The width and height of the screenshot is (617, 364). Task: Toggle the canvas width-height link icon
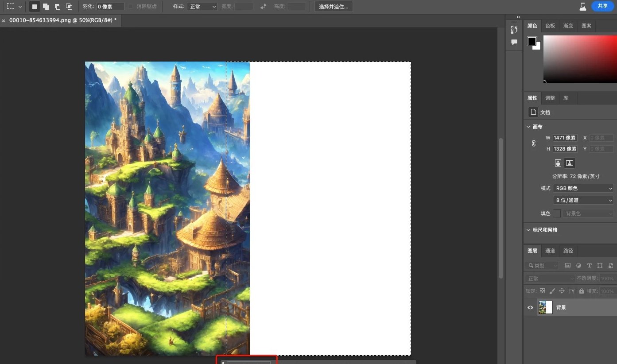coord(534,143)
